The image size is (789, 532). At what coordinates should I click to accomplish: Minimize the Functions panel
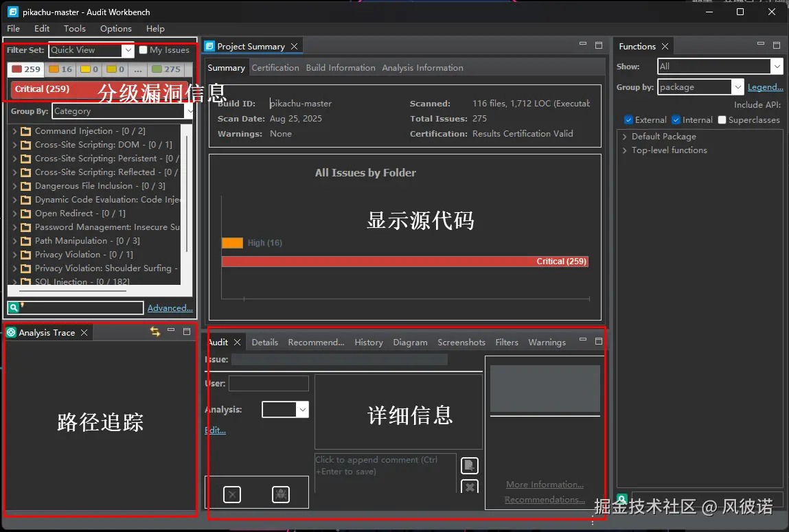click(761, 44)
